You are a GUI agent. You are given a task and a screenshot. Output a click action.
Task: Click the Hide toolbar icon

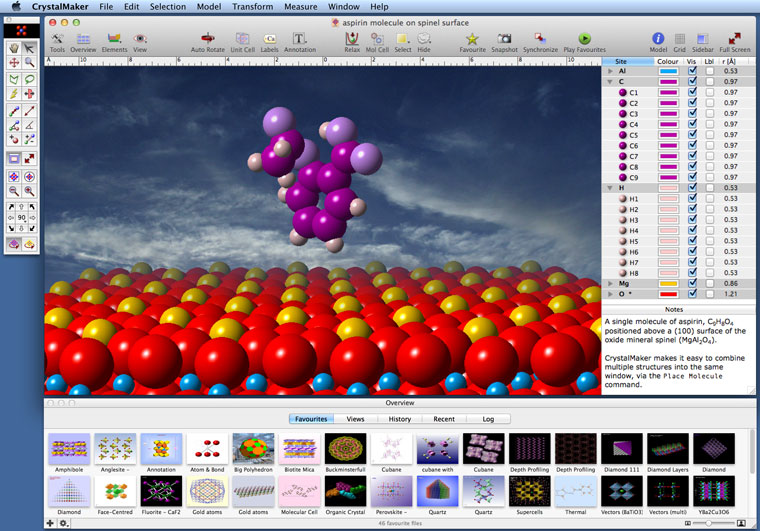424,43
